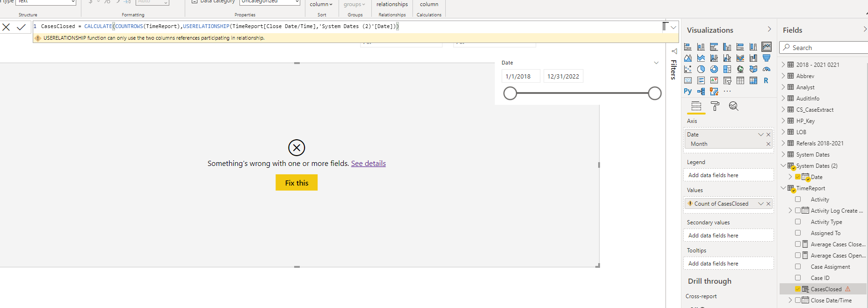Open more visuals ellipsis menu
868x308 pixels.
tap(727, 92)
